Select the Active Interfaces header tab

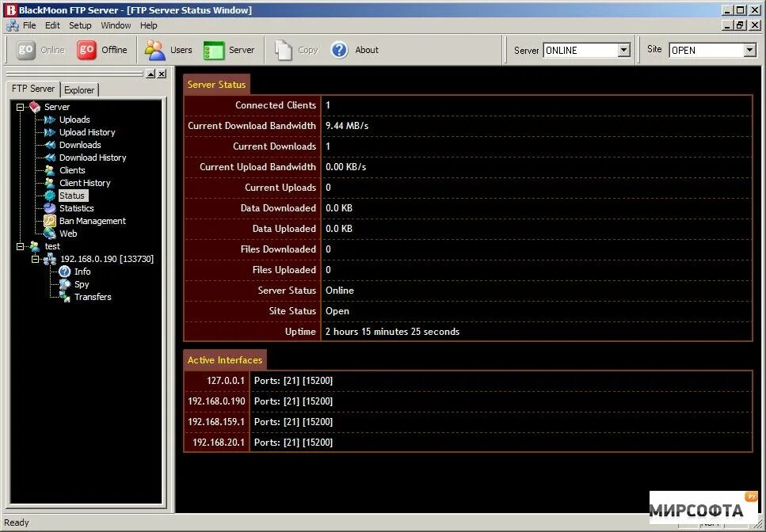click(x=225, y=360)
